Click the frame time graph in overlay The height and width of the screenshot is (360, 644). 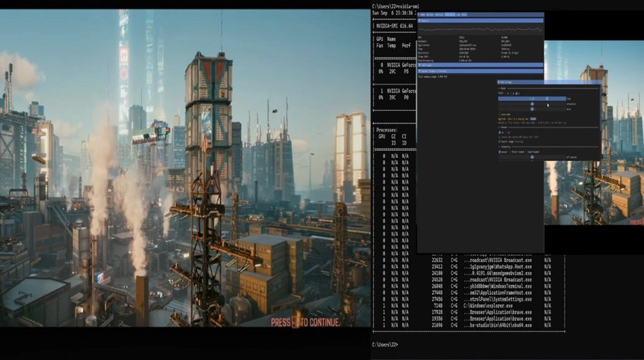pyautogui.click(x=481, y=29)
